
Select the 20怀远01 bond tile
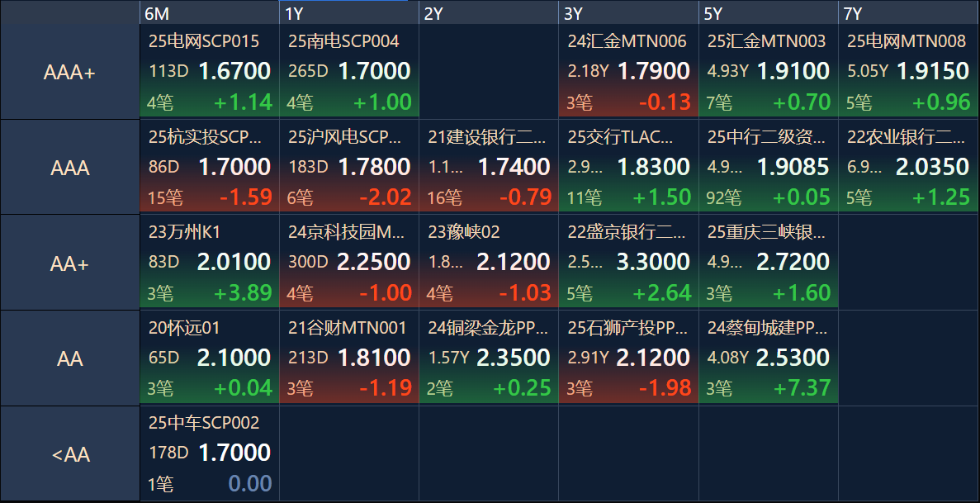click(x=210, y=358)
